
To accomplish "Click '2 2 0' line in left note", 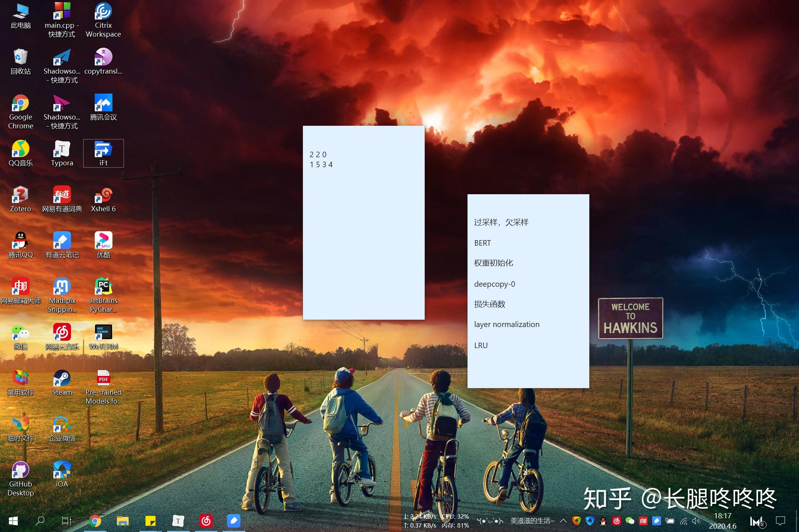I will (318, 154).
